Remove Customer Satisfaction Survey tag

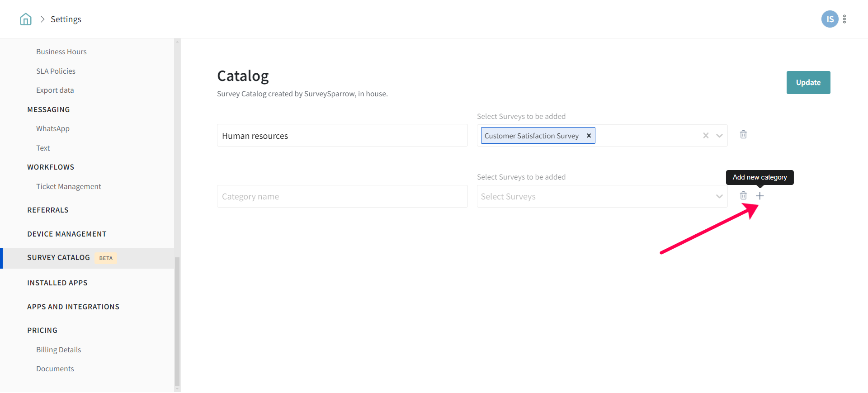[x=589, y=136]
